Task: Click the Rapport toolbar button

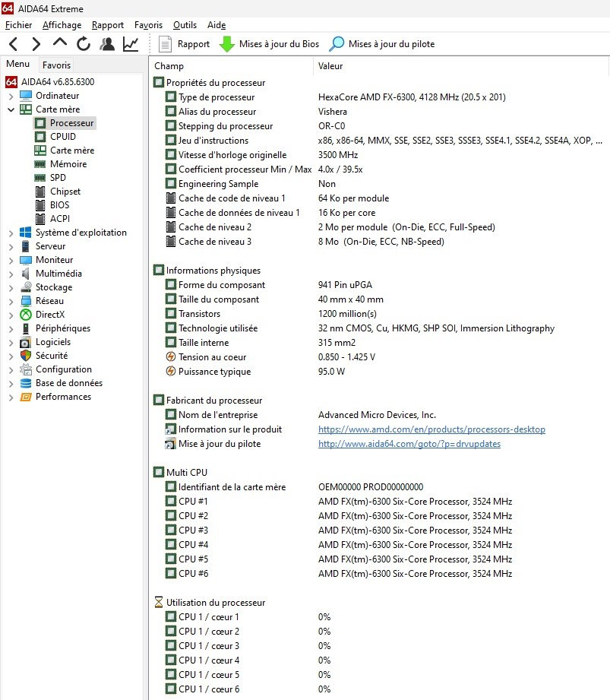Action: pos(184,44)
